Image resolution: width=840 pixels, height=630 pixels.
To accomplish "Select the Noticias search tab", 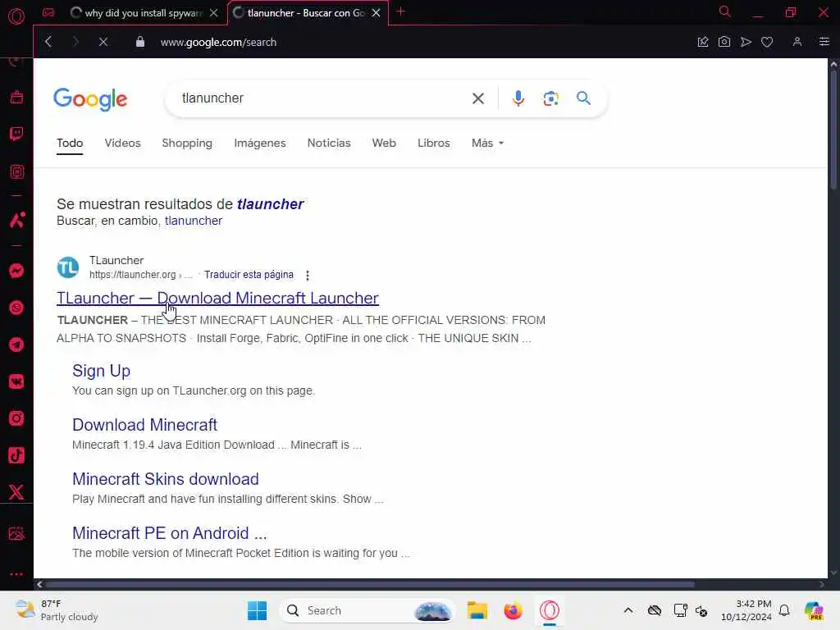I will pyautogui.click(x=329, y=143).
